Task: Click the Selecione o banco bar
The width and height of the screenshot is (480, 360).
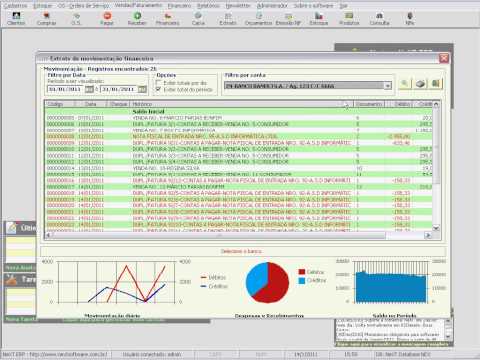Action: coord(243,251)
